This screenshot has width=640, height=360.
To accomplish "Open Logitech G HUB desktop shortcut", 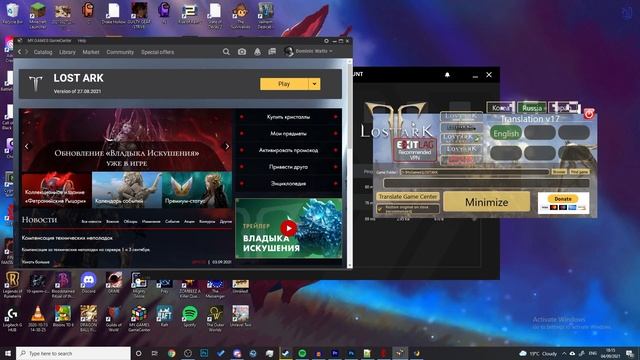I will pos(12,318).
